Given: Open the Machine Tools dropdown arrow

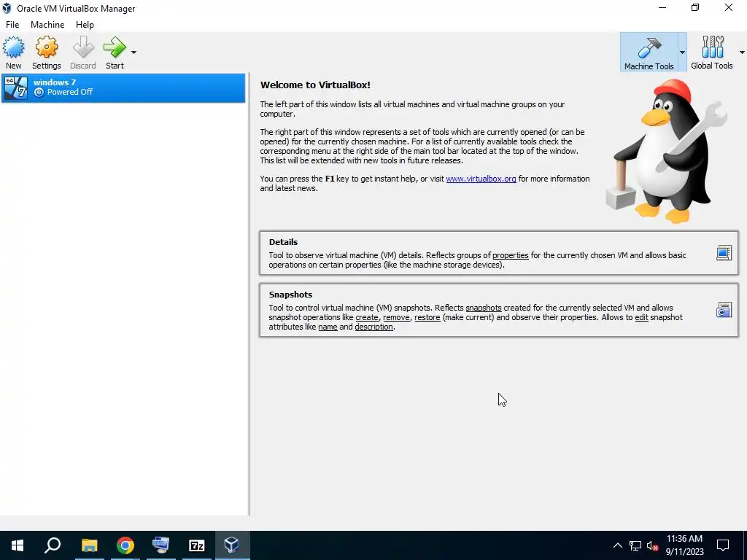Looking at the screenshot, I should click(682, 52).
